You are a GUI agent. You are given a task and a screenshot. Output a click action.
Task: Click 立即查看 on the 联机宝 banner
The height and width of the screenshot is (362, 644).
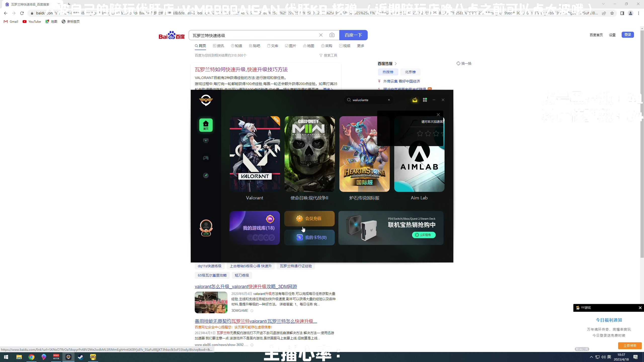pos(424,235)
